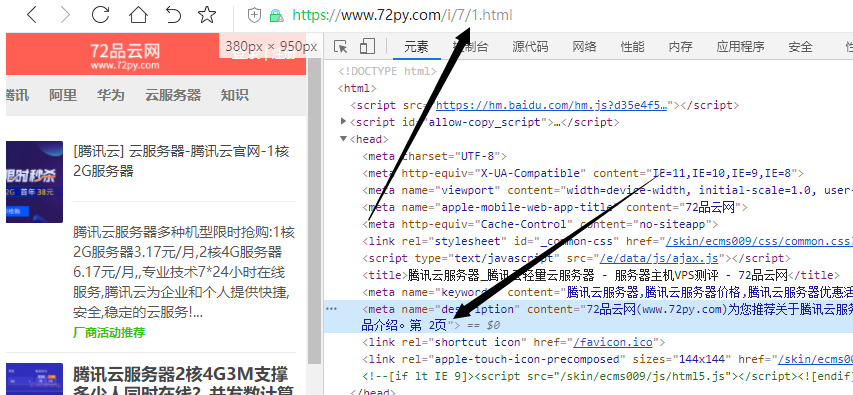Open the 网络 tab
The height and width of the screenshot is (395, 853).
pos(584,47)
